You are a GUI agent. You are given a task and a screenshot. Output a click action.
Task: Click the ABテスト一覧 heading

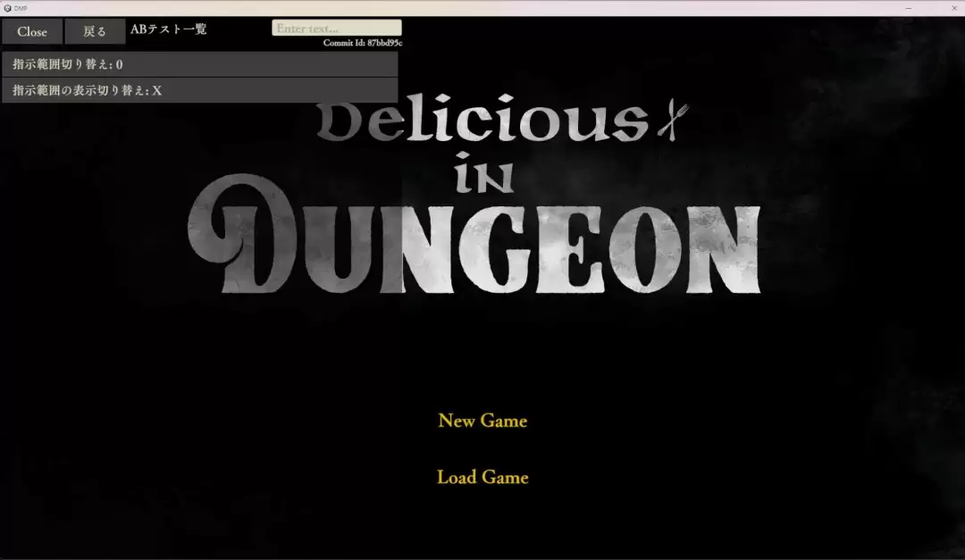tap(169, 29)
